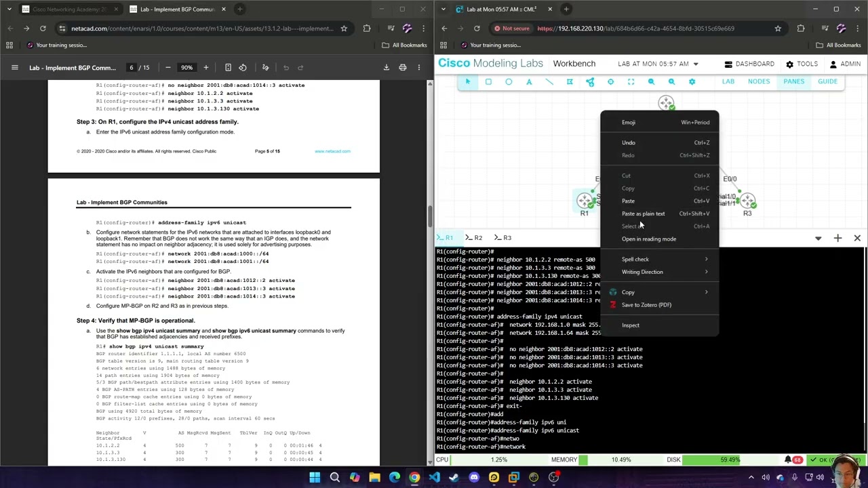868x488 pixels.
Task: Click the draw annotation icon in PDF toolbar
Action: [x=266, y=67]
